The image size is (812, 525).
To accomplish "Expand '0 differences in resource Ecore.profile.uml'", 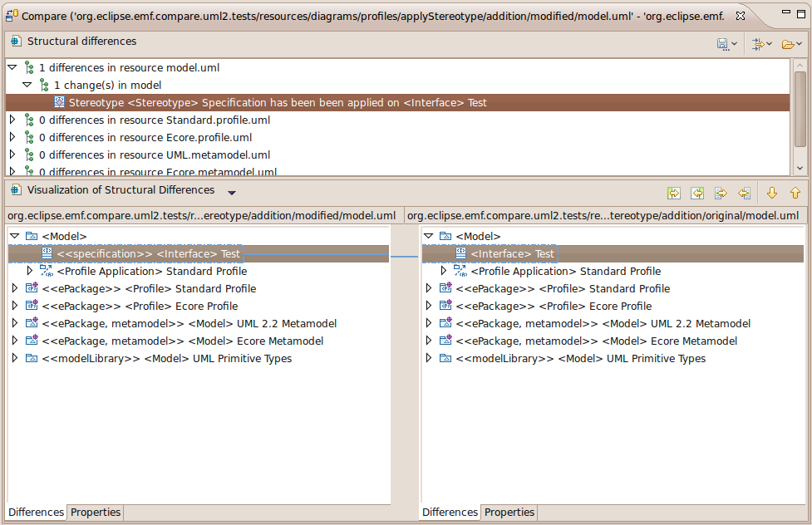I will pyautogui.click(x=12, y=137).
